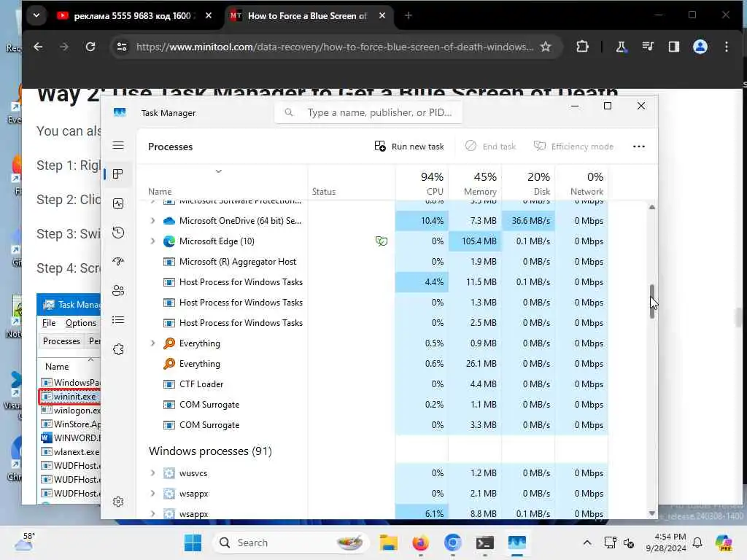The width and height of the screenshot is (747, 560).
Task: Open Chrome extensions puzzle icon
Action: (x=582, y=47)
